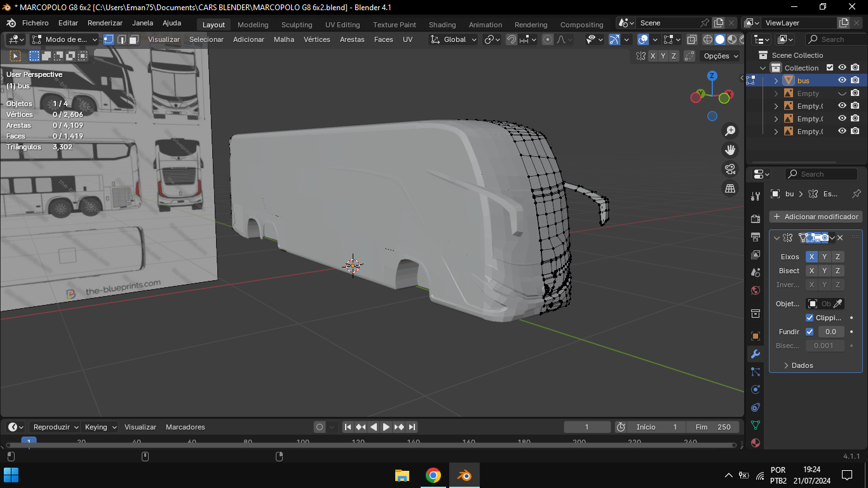Screen dimensions: 868x488
Task: Hide the bus object in viewport
Action: point(842,81)
